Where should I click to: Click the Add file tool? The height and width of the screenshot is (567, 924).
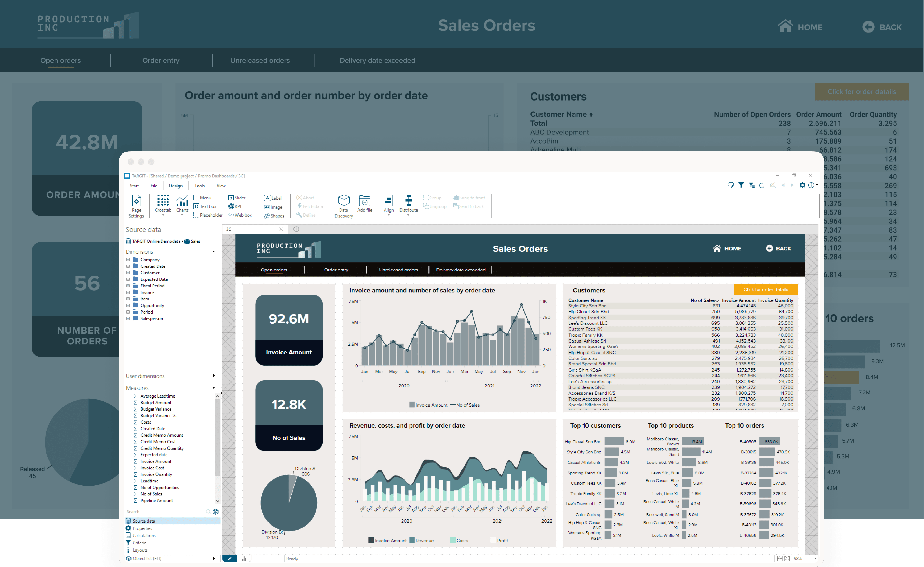(365, 204)
